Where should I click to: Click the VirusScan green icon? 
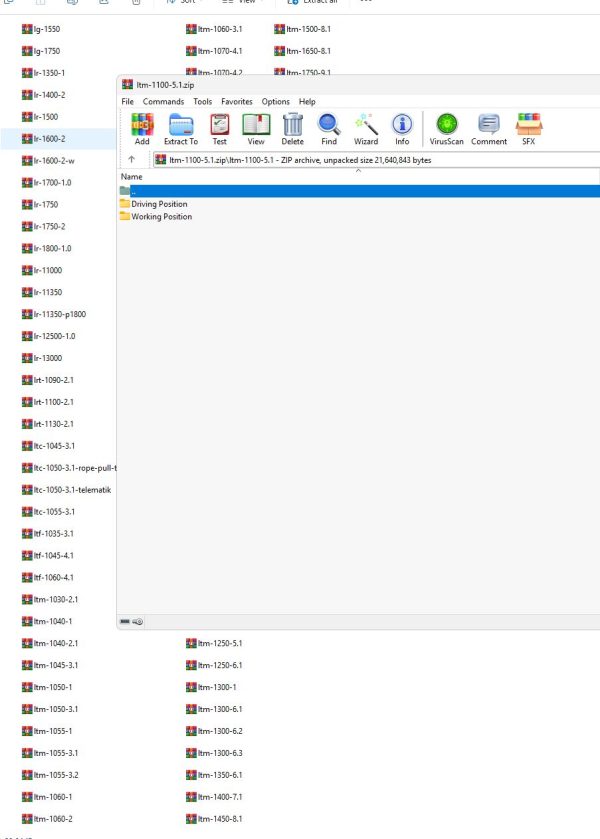[x=446, y=129]
